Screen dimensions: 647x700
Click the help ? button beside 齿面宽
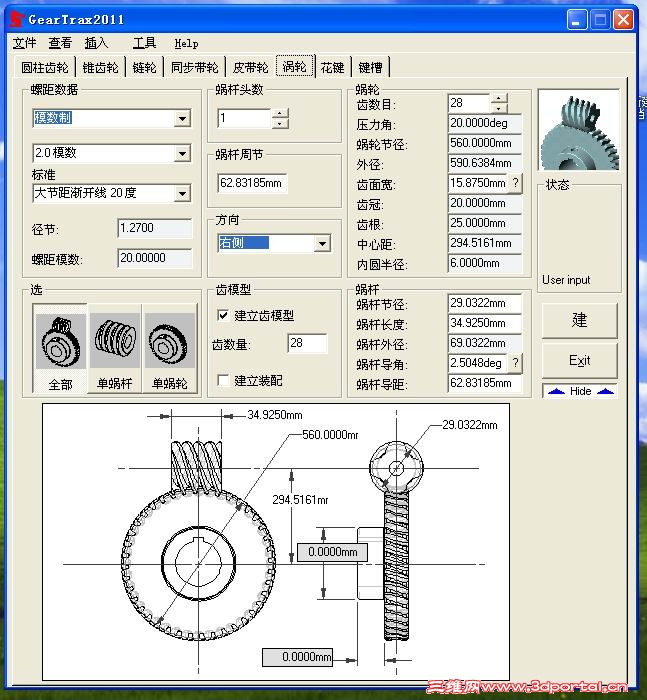pos(515,183)
